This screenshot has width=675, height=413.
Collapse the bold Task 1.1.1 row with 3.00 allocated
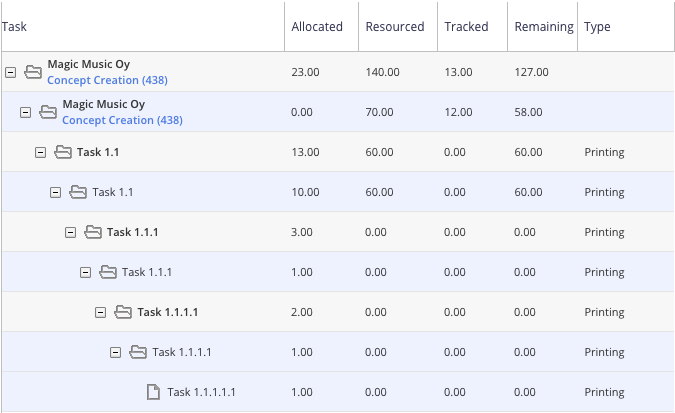coord(71,232)
